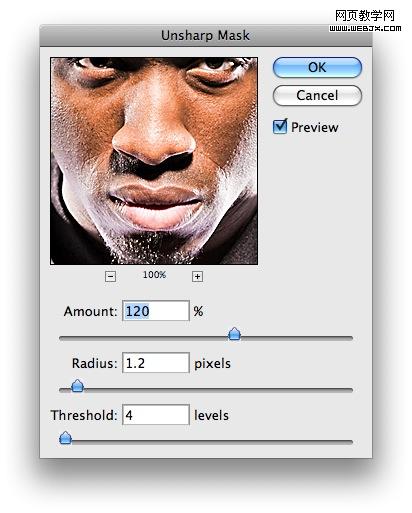This screenshot has height=513, width=412.
Task: Click the 100% zoom level readout
Action: (154, 275)
